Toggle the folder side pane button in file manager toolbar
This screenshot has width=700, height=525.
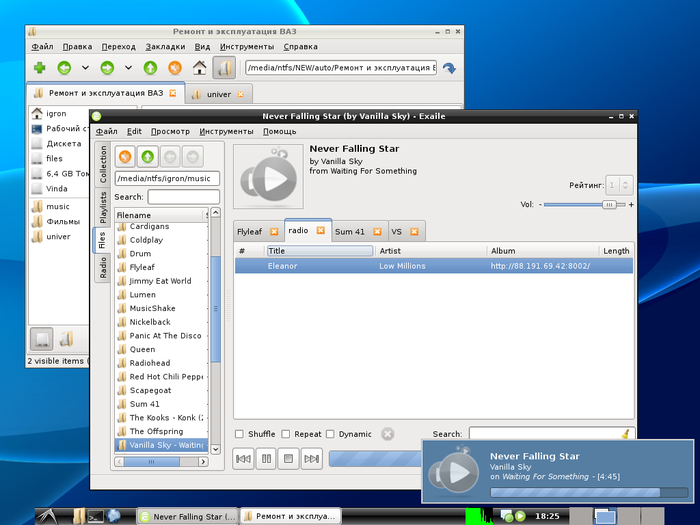(224, 68)
